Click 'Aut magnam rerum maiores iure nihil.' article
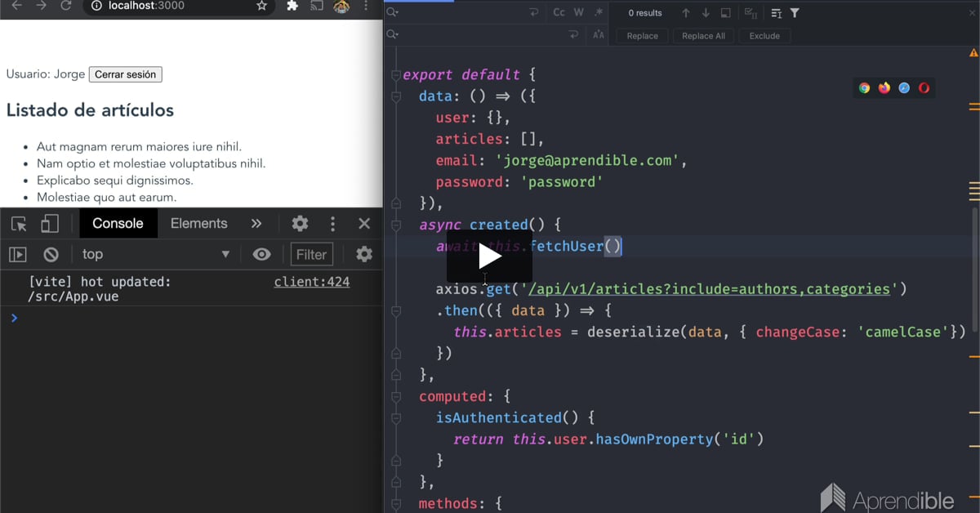Image resolution: width=980 pixels, height=513 pixels. 139,147
